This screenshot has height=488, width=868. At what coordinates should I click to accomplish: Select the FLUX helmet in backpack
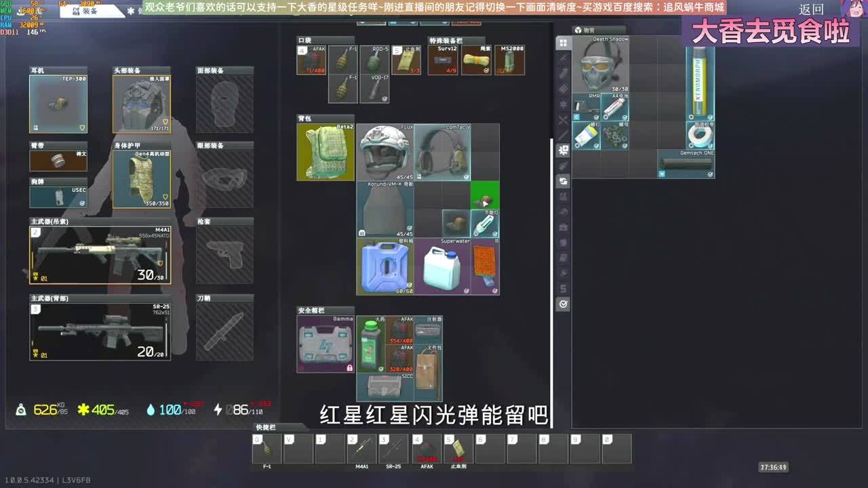[385, 152]
